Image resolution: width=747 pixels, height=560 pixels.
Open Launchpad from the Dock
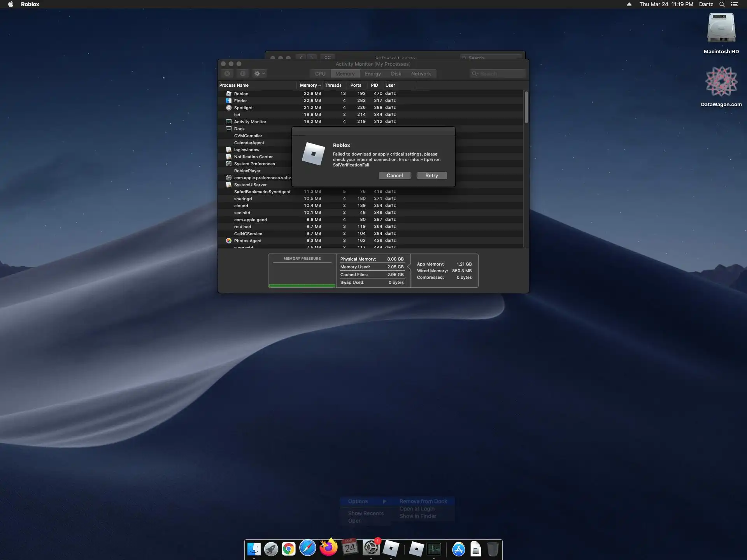pos(271,549)
